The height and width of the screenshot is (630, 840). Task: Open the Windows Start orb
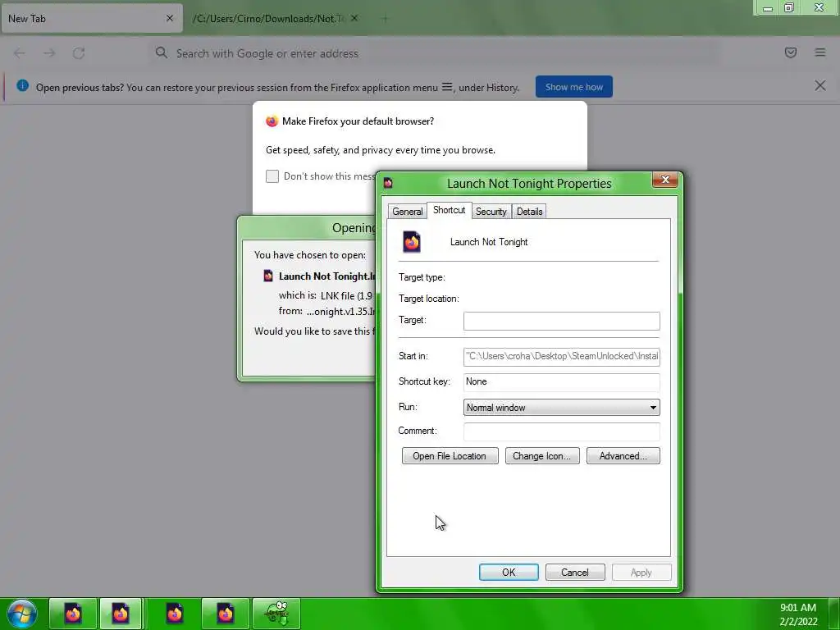click(22, 614)
